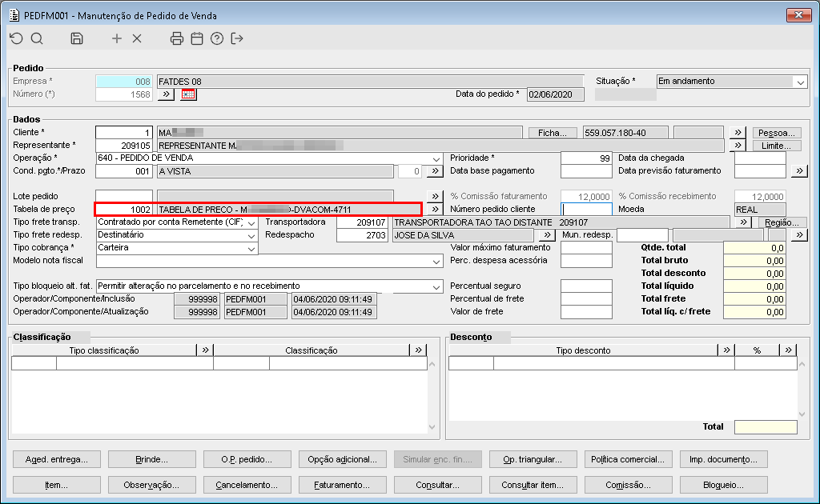Click the Bloqueio... button
Viewport: 820px width, 504px height.
[723, 485]
